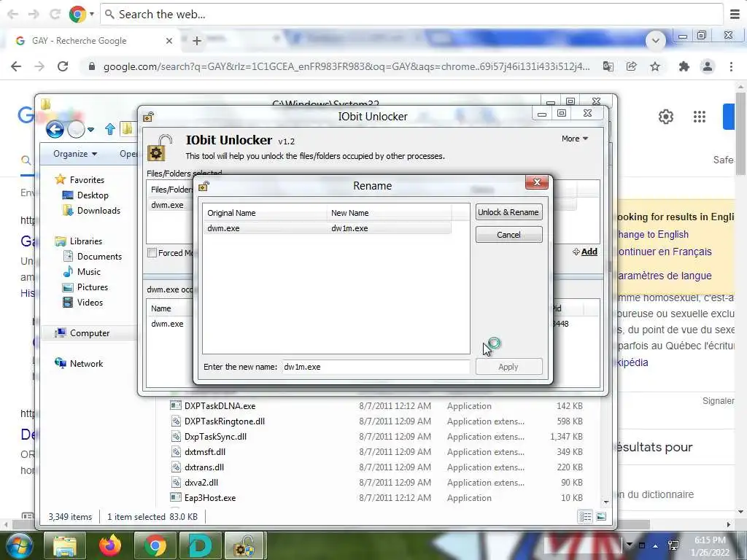The image size is (747, 560).
Task: Click the Search the web box
Action: coord(412,15)
